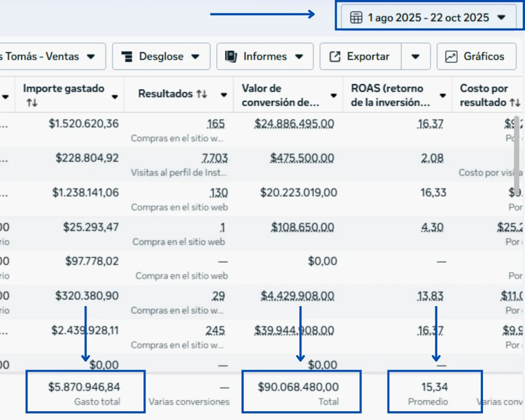Sort by the Resultados column arrows
525x420 pixels.
(202, 94)
